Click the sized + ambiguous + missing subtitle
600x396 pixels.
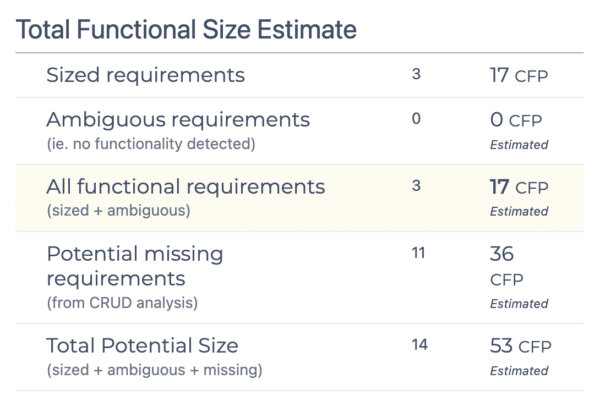point(154,370)
